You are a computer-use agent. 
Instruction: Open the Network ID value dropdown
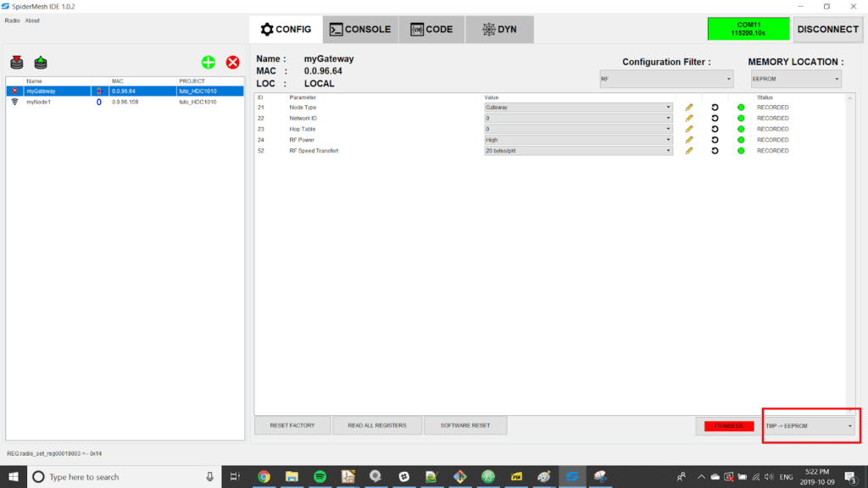(x=578, y=118)
